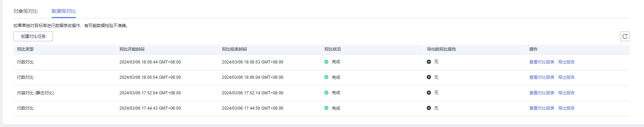View 查看对比报表 for 内容对比 (静态对比) row
The height and width of the screenshot is (127, 644).
(x=541, y=93)
